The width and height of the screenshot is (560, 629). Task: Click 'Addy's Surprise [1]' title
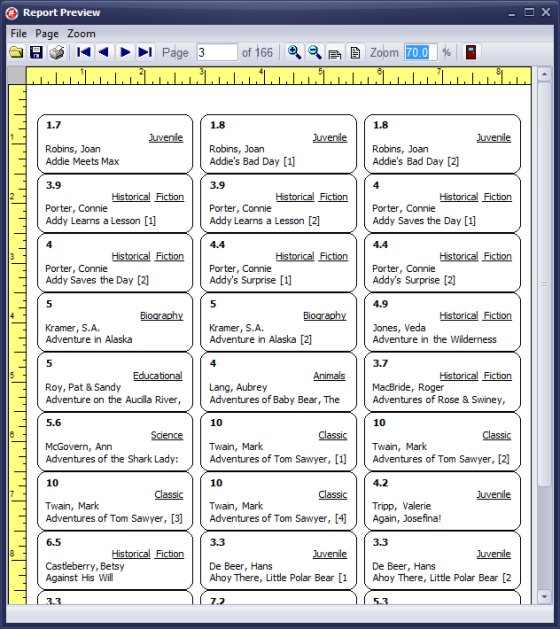point(250,280)
